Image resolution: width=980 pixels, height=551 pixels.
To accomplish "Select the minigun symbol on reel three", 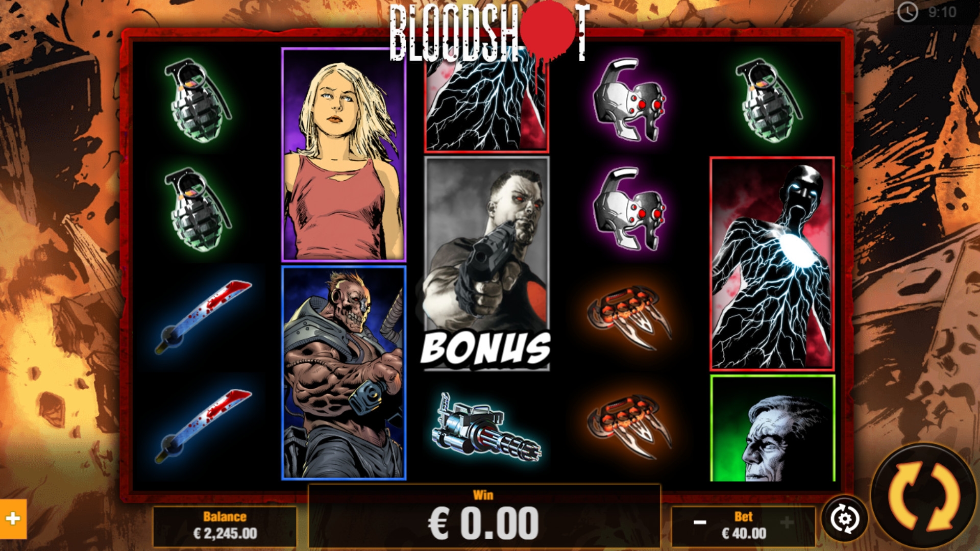I will coord(486,428).
